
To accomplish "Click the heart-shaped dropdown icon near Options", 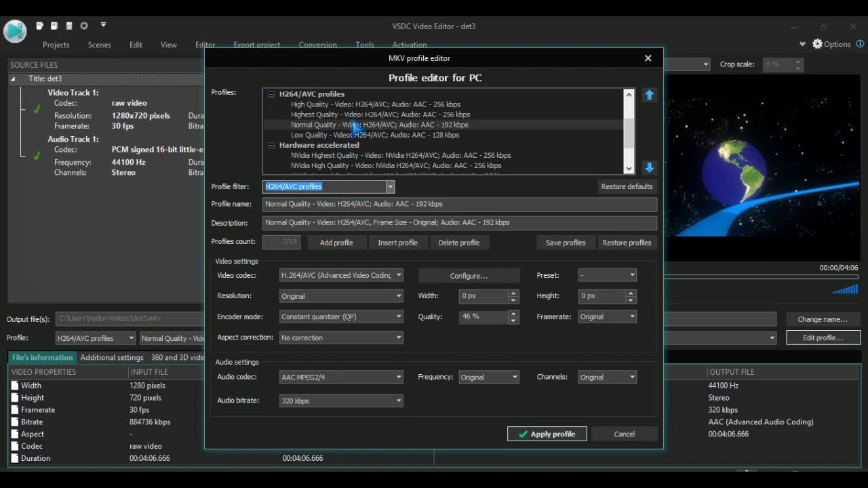I will tap(802, 44).
